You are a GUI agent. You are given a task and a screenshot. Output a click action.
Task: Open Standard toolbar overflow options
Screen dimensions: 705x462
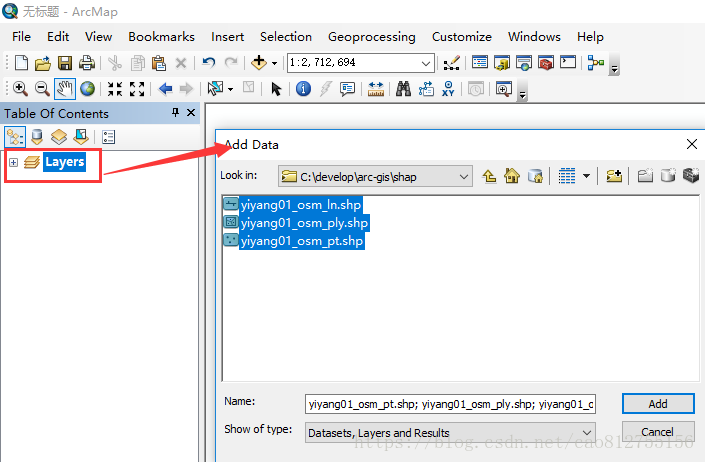pos(614,66)
